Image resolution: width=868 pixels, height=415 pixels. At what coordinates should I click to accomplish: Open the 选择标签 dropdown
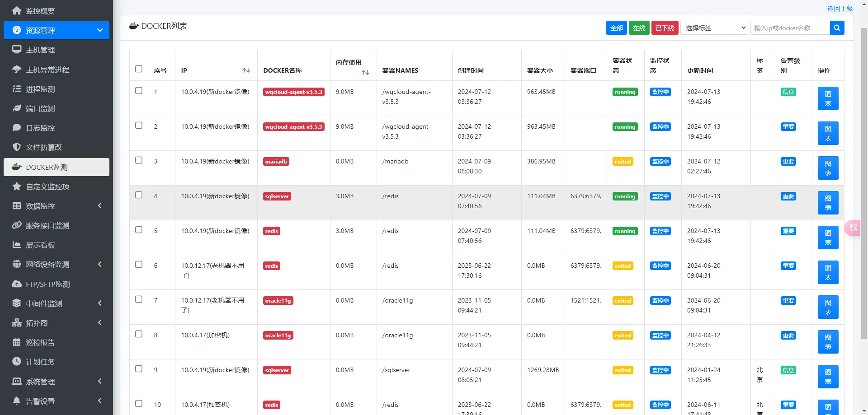(714, 28)
